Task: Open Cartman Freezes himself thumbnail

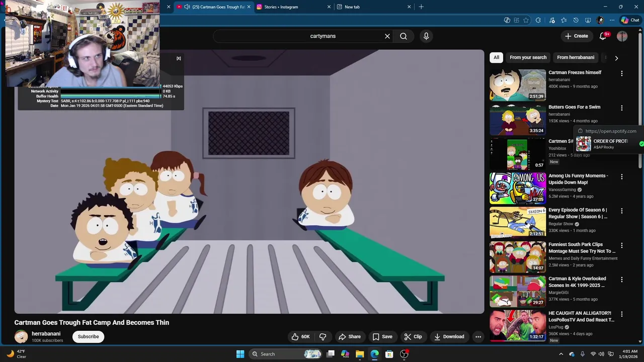Action: (x=518, y=85)
